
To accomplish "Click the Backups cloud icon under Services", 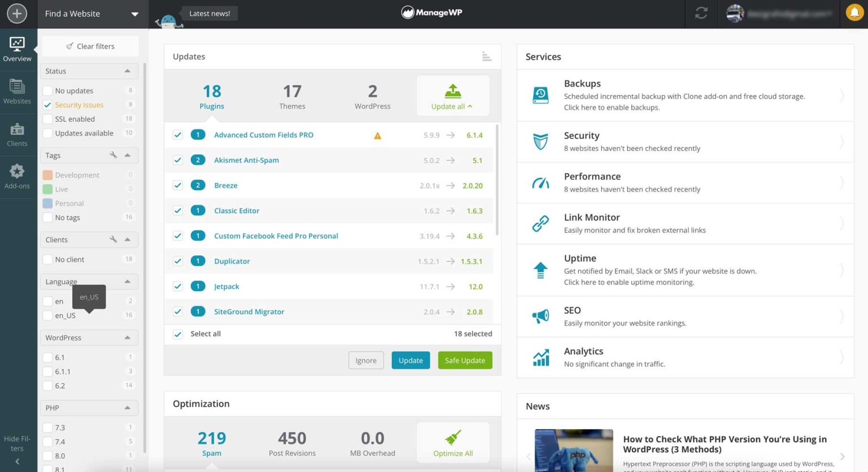I will click(540, 95).
